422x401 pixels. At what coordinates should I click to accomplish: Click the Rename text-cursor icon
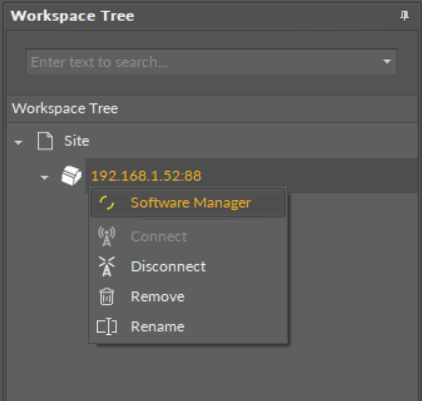pyautogui.click(x=107, y=327)
